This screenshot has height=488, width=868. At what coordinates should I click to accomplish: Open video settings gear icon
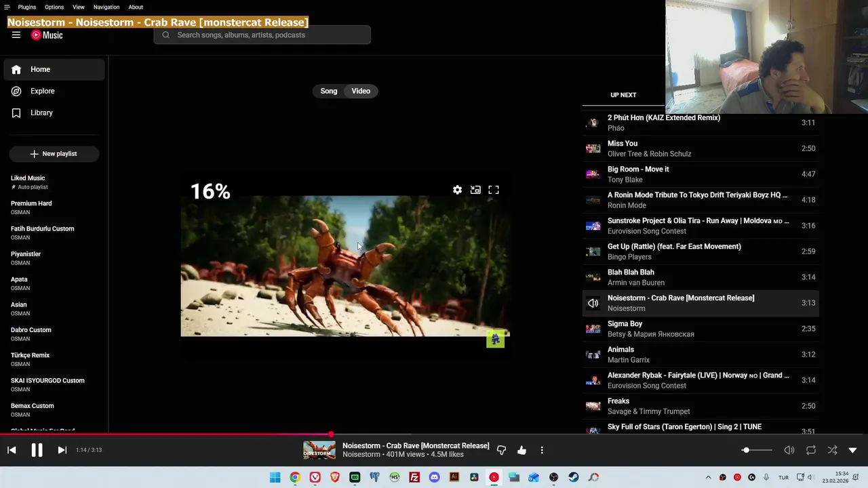pyautogui.click(x=457, y=190)
